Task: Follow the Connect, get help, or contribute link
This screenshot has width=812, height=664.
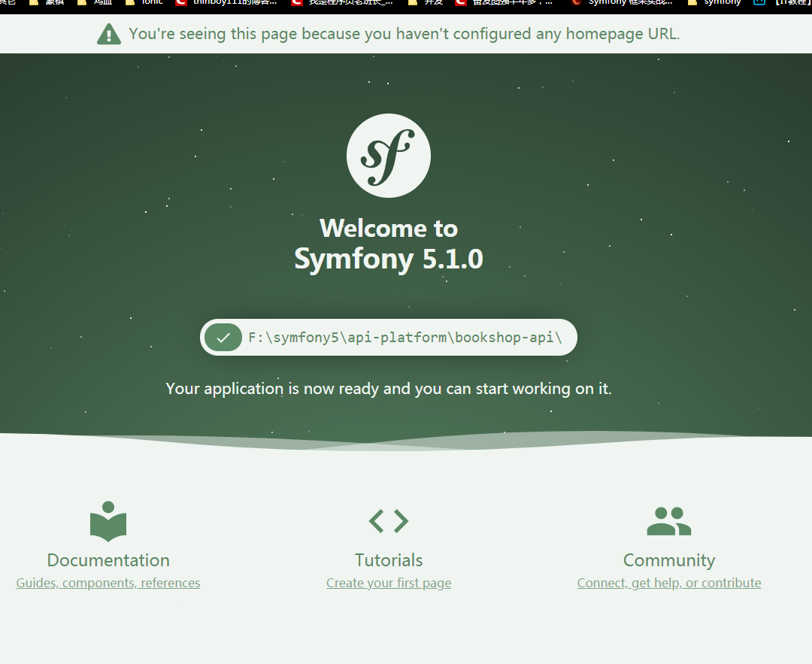Action: click(x=668, y=582)
